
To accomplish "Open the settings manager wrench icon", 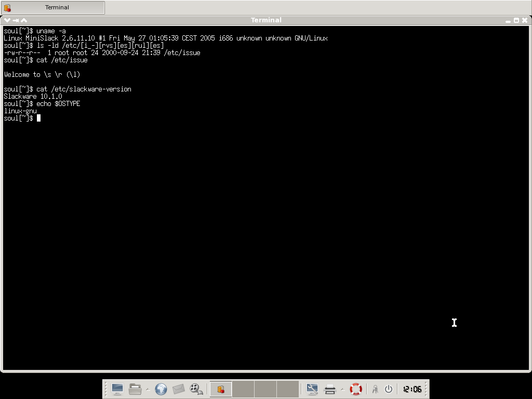I will pos(312,389).
